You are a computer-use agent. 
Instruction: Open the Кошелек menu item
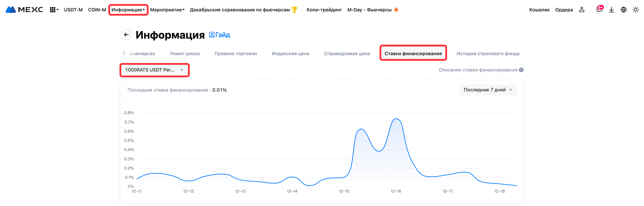539,10
